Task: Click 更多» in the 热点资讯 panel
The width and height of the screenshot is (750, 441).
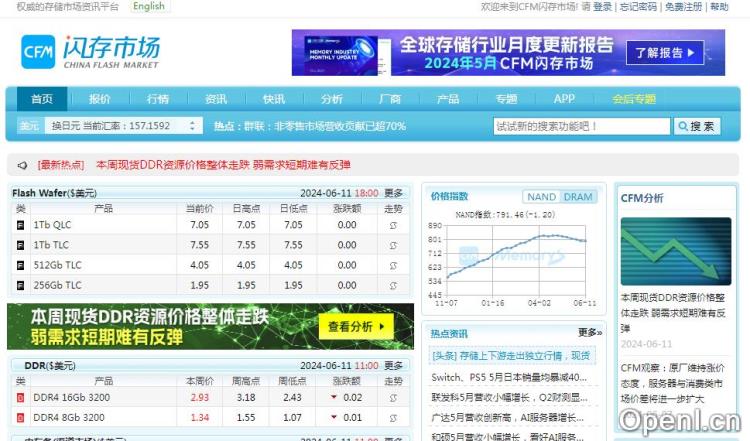Action: (x=590, y=332)
